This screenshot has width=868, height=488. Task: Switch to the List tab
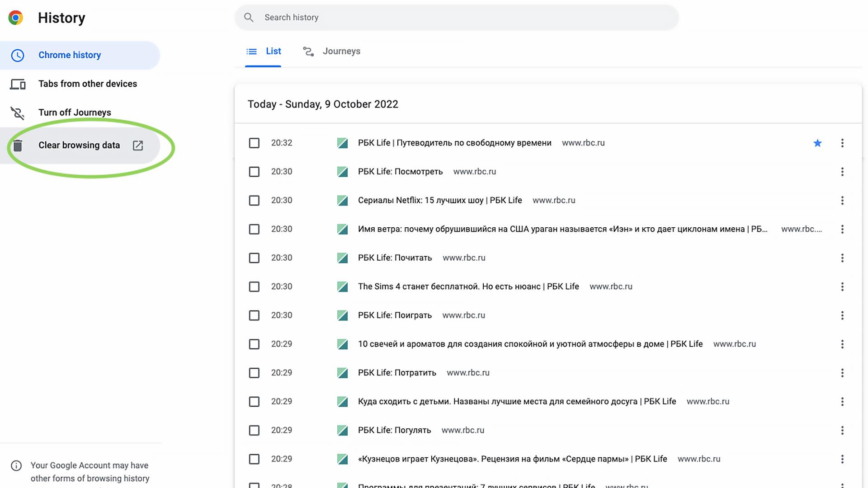pyautogui.click(x=264, y=51)
